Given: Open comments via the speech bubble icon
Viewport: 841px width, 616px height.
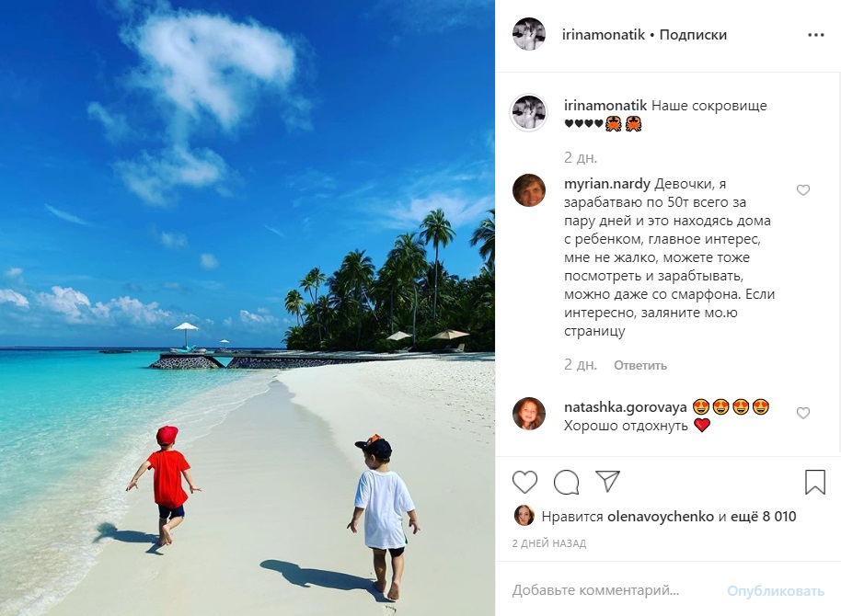Looking at the screenshot, I should point(567,482).
